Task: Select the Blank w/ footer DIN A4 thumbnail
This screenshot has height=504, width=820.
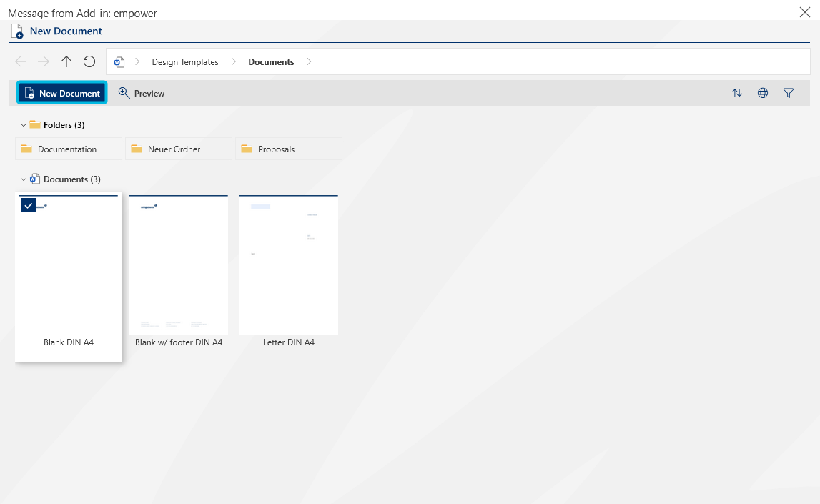Action: [179, 265]
